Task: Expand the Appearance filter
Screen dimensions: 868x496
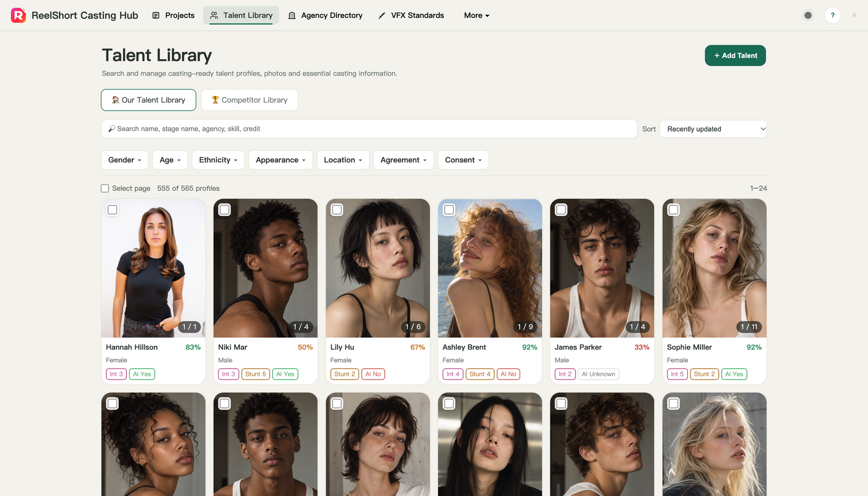Action: pyautogui.click(x=281, y=160)
